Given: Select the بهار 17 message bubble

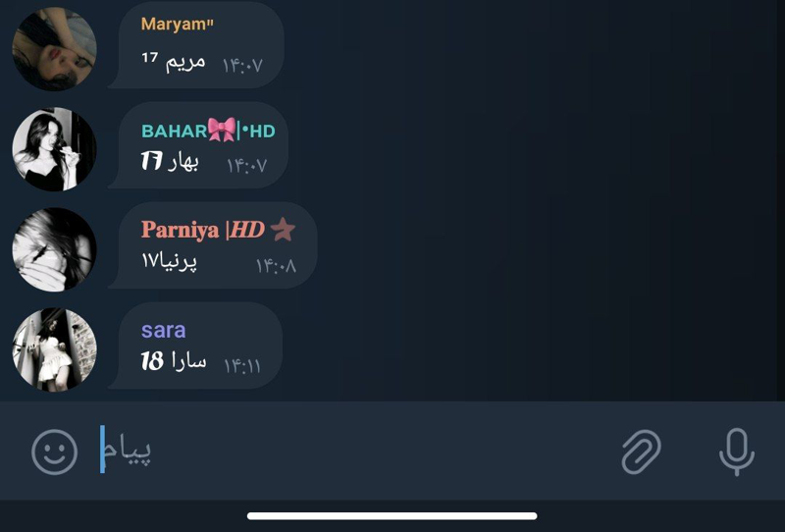Looking at the screenshot, I should tap(199, 145).
